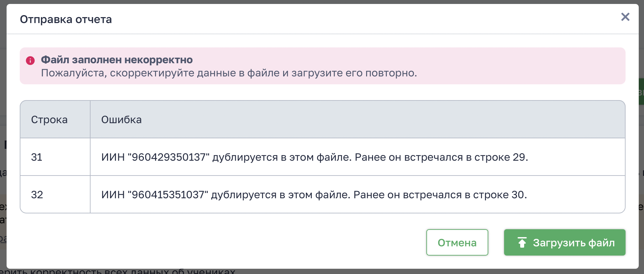This screenshot has height=274, width=644.
Task: Click the partially visible green button behind the dialog
Action: pos(641,92)
